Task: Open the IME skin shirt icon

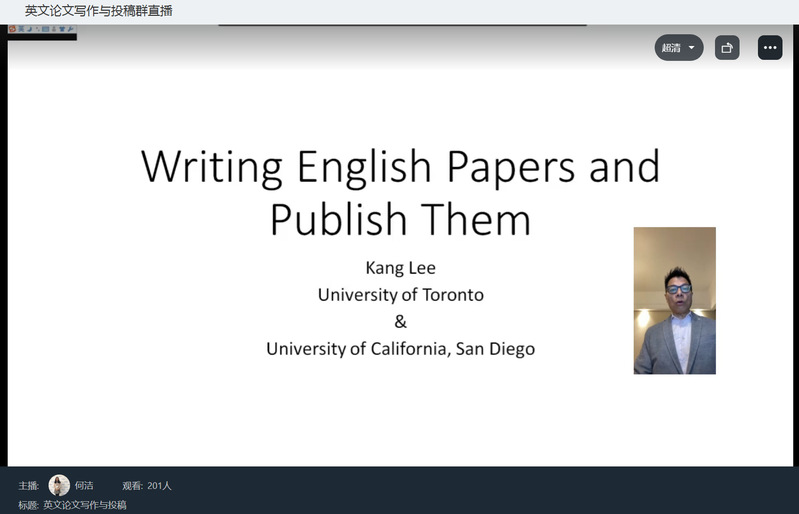Action: point(62,30)
